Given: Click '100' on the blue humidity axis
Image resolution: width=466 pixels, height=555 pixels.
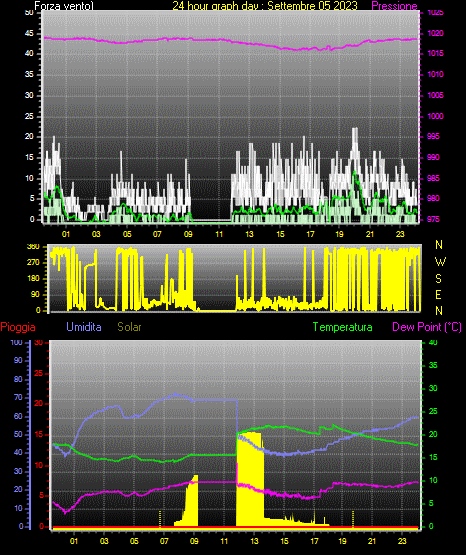Looking at the screenshot, I should point(17,342).
